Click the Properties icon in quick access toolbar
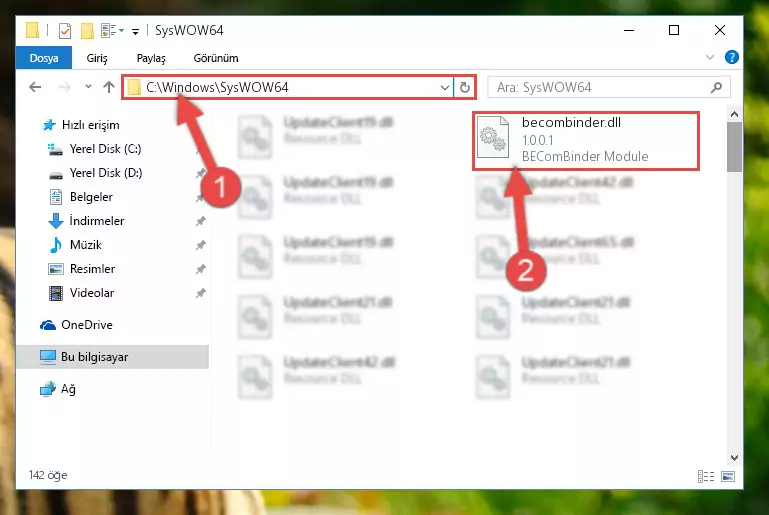 (65, 30)
